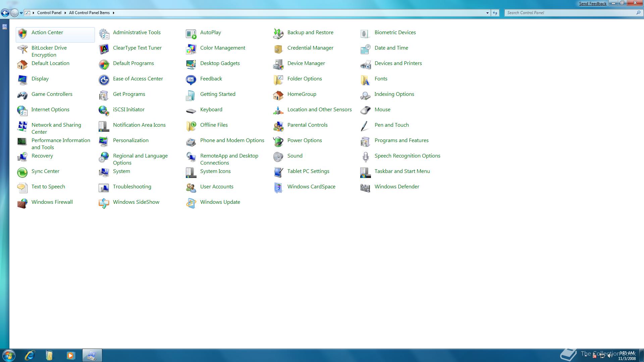
Task: Open the Display monitor icon
Action: click(22, 80)
